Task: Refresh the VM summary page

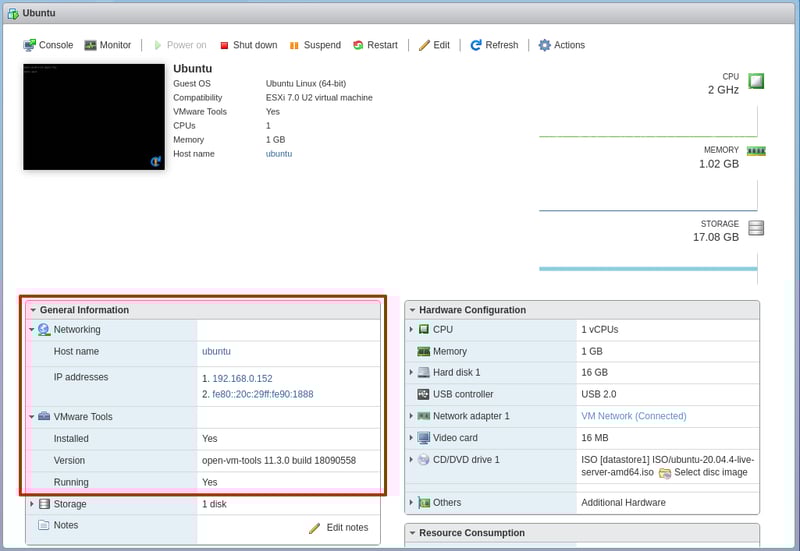Action: point(494,45)
